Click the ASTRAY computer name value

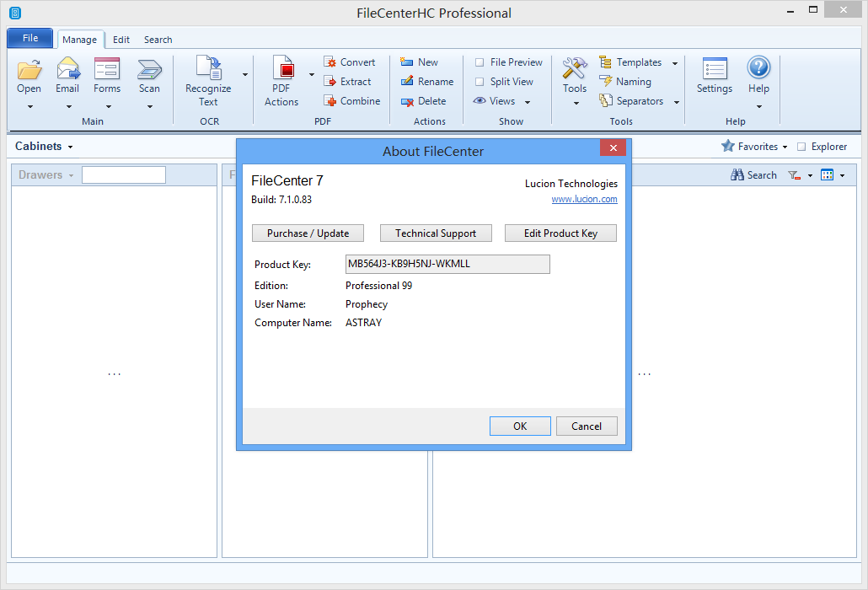[364, 323]
